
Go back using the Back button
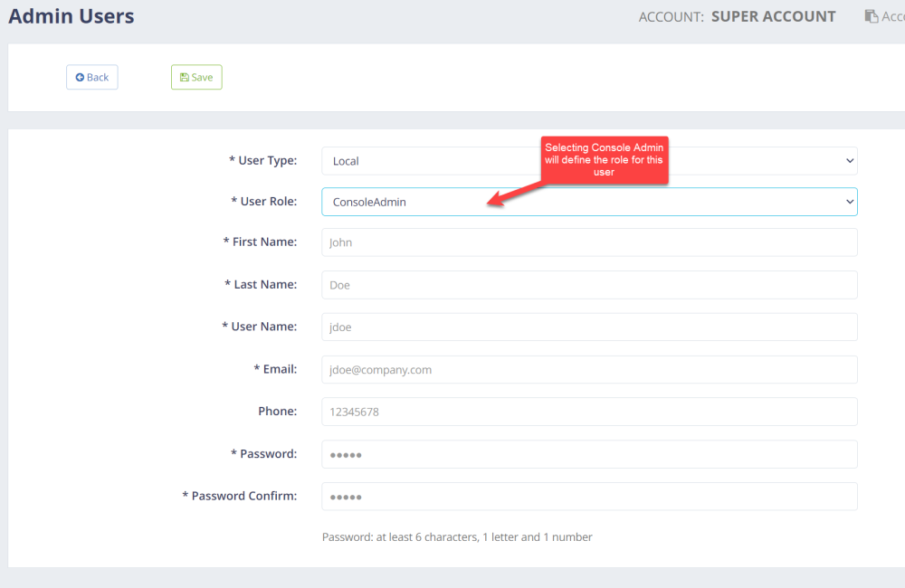point(91,77)
